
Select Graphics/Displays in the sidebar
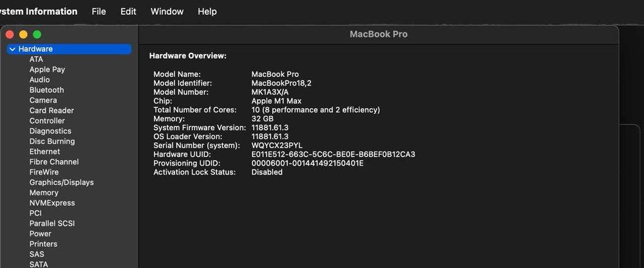click(62, 182)
